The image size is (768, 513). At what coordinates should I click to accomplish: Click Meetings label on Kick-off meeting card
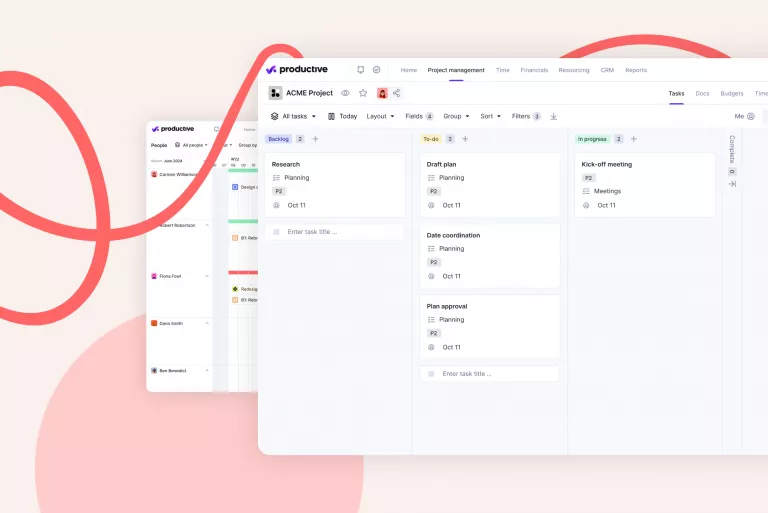[607, 191]
